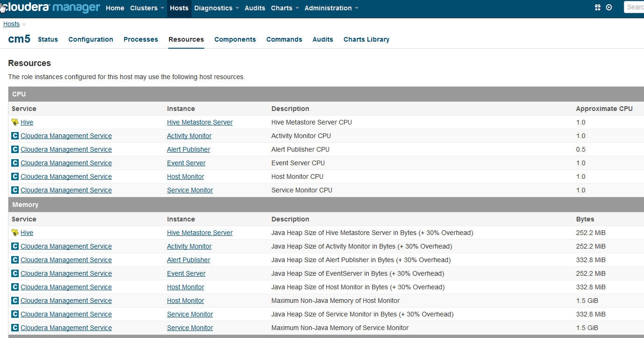This screenshot has height=338, width=644.
Task: Click Cloudera icon beside Host Monitor heap size row
Action: (x=15, y=287)
